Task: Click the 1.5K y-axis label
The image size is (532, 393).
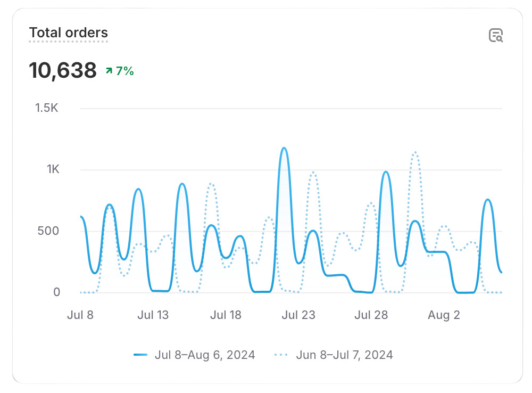Action: [46, 108]
